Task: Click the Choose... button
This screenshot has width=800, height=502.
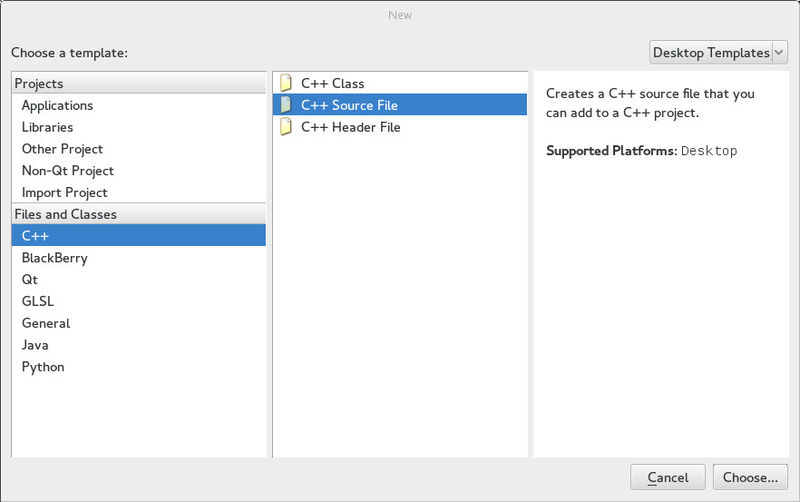Action: tap(750, 477)
